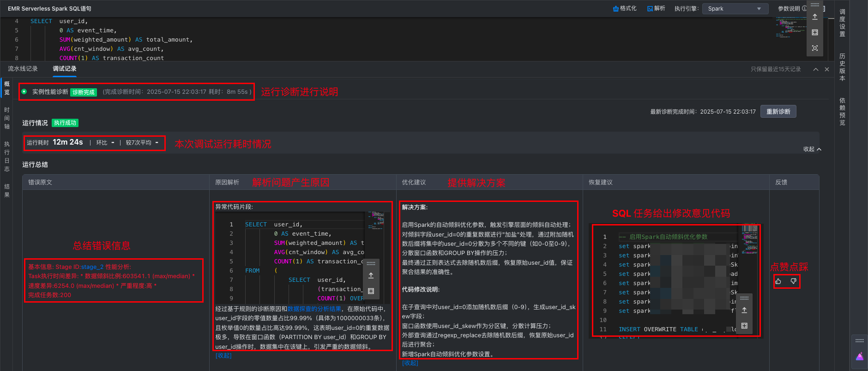Open the 数据探查的分析结果 link
The image size is (868, 371).
pos(314,309)
